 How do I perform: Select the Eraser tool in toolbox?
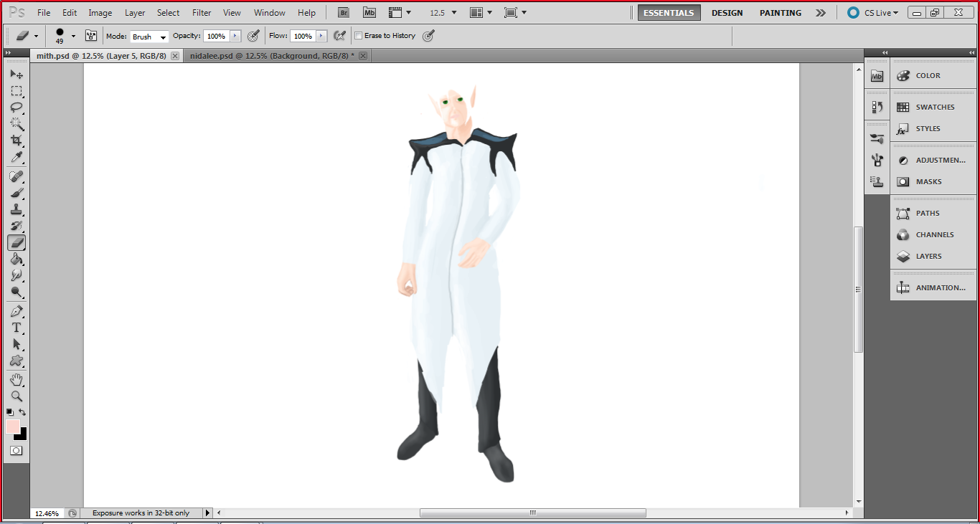click(17, 242)
